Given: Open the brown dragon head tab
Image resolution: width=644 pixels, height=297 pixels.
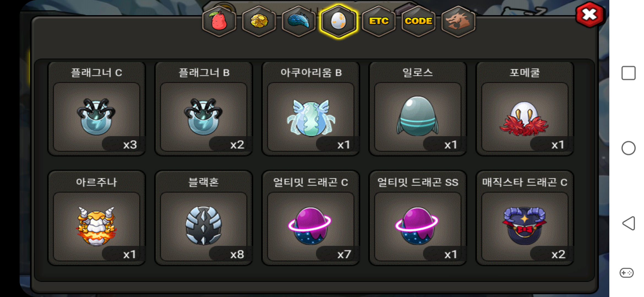Looking at the screenshot, I should click(x=458, y=21).
